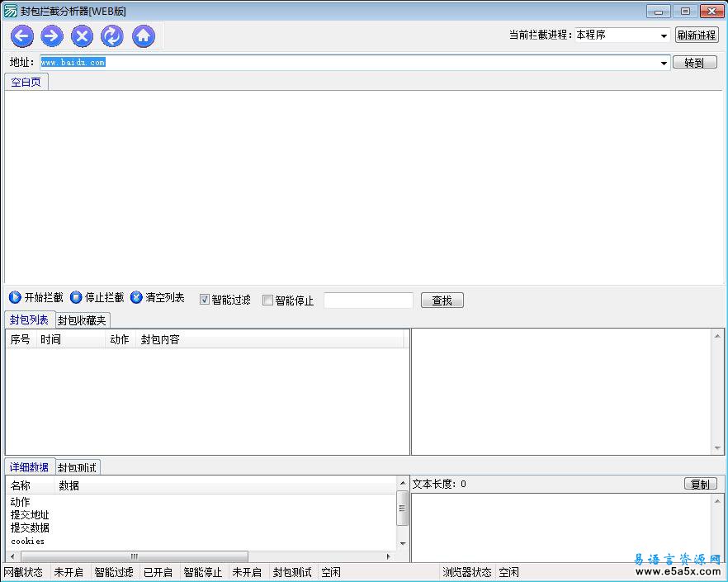Click the app logo in title bar
This screenshot has height=582, width=728.
pyautogui.click(x=10, y=12)
